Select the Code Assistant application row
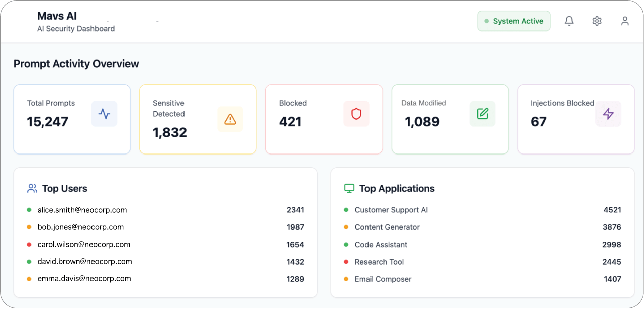This screenshot has height=309, width=644. tap(381, 245)
